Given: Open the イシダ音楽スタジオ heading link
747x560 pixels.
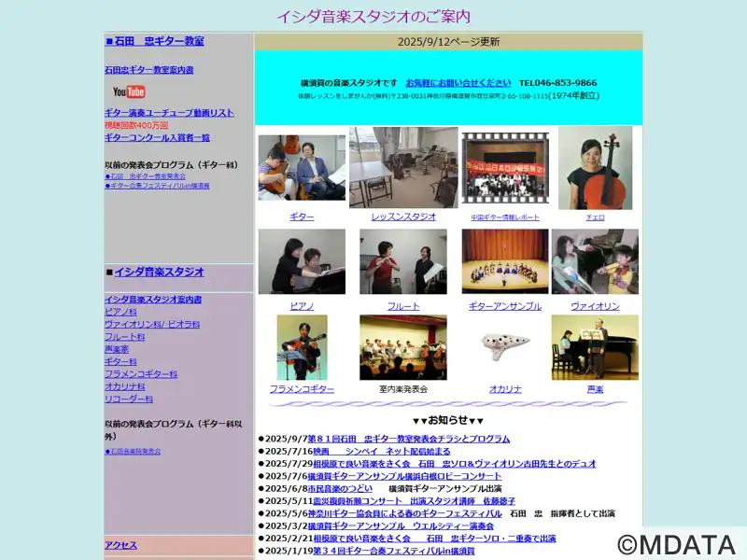Looking at the screenshot, I should pyautogui.click(x=159, y=272).
